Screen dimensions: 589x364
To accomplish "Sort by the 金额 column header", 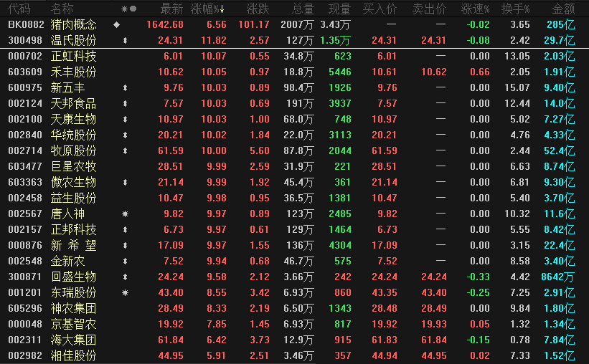I will tap(563, 9).
